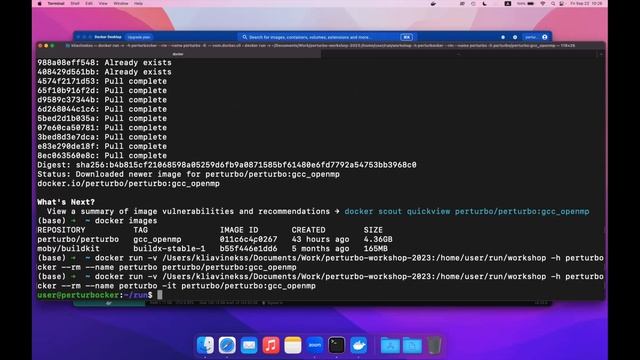
Task: Click the '8ec063560e8c: Pull complete' line
Action: [102, 156]
